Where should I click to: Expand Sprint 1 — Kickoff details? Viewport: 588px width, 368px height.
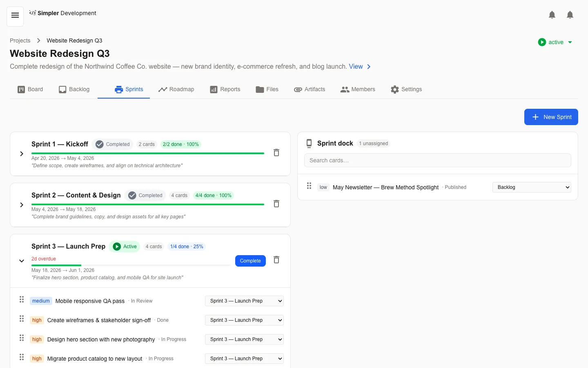click(22, 154)
